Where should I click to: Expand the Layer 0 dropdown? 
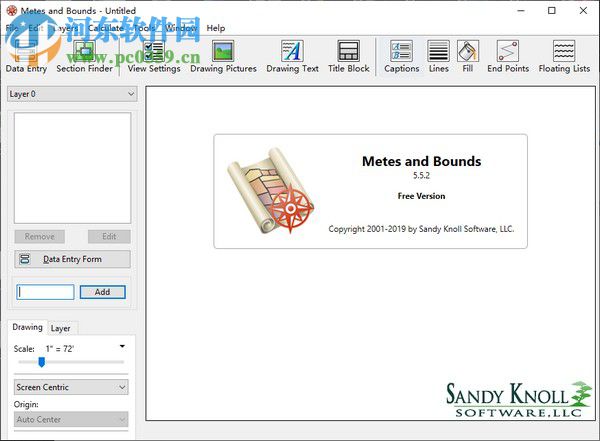click(72, 94)
